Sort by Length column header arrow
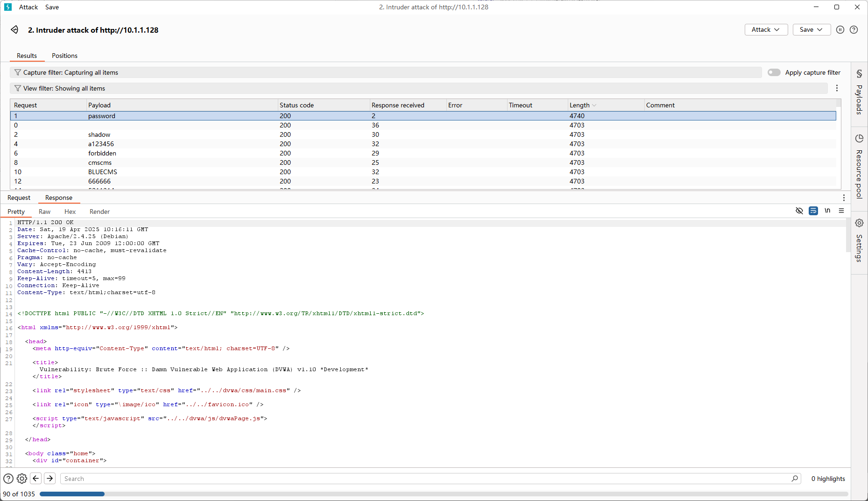 click(x=594, y=106)
